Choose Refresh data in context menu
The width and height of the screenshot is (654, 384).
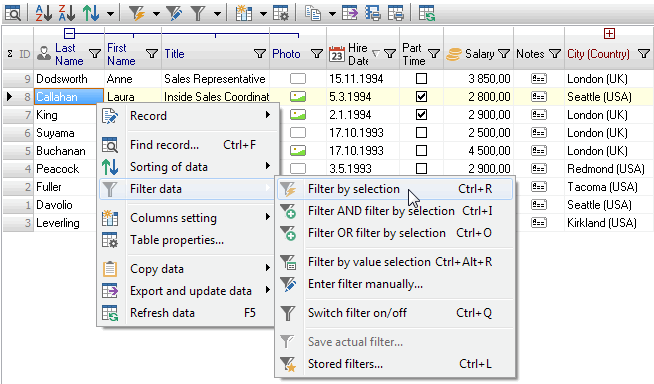(x=187, y=313)
